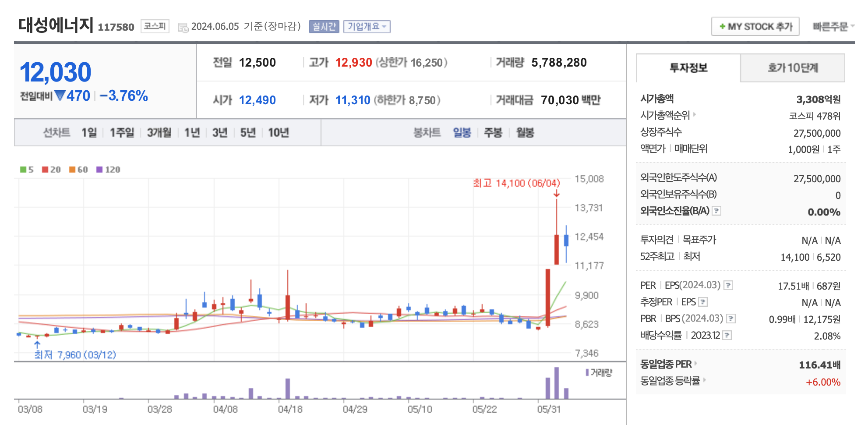
Task: Select the 10년 line chart period
Action: 279,132
